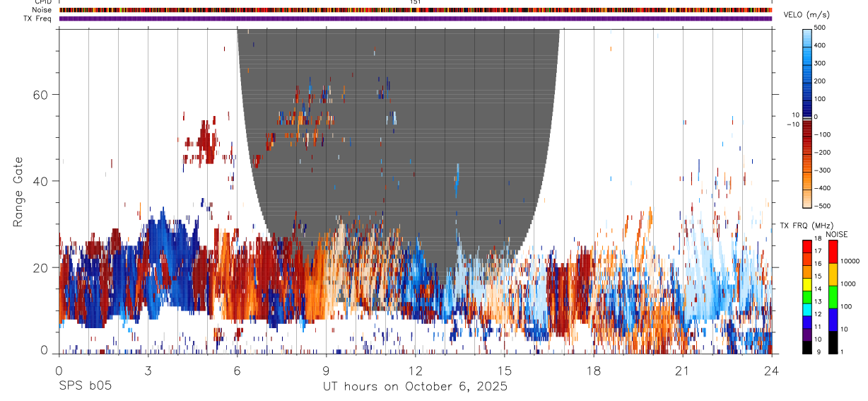Click the NOISE legend title

pos(837,234)
